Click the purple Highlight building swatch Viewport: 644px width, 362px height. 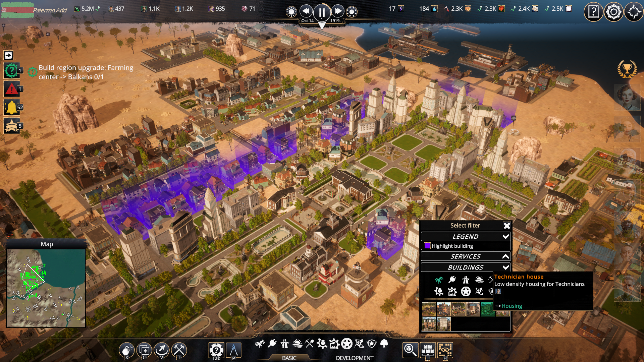pyautogui.click(x=427, y=246)
